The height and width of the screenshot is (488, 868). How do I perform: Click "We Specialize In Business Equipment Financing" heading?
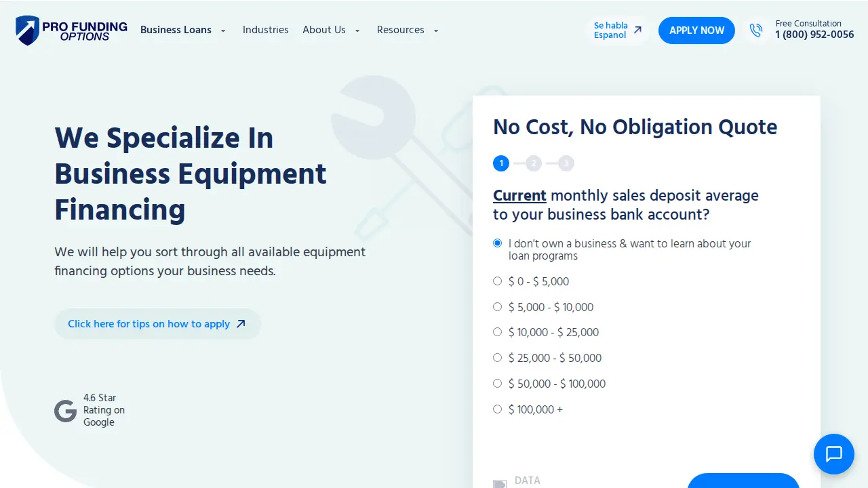click(x=191, y=174)
